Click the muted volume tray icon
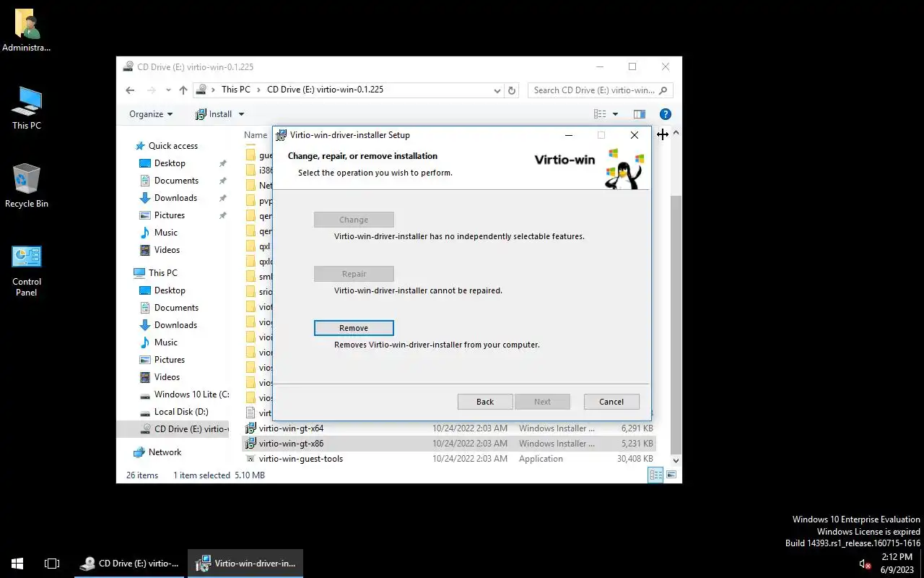The width and height of the screenshot is (924, 578). [864, 564]
